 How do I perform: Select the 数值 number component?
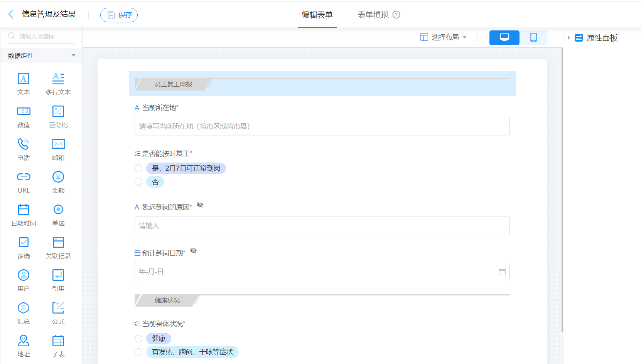point(24,116)
